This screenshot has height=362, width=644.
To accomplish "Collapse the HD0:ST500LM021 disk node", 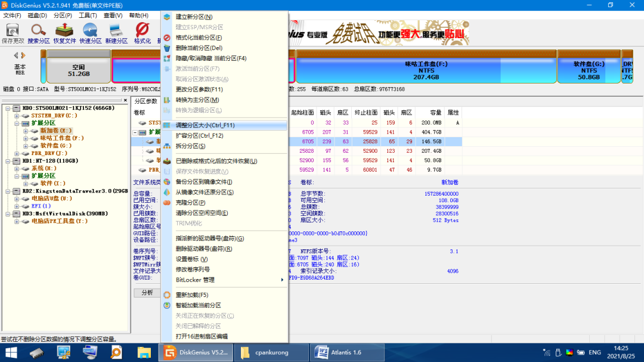I will (x=8, y=109).
